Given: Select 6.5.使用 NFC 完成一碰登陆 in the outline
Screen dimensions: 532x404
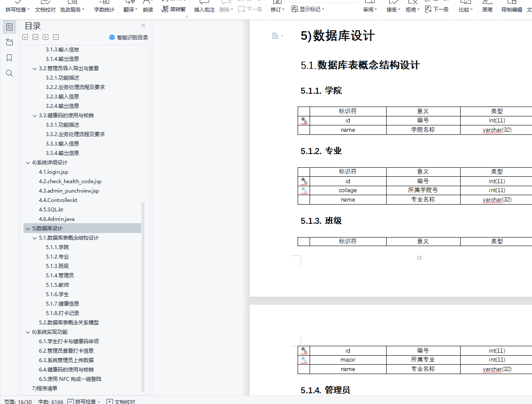Looking at the screenshot, I should [70, 379].
